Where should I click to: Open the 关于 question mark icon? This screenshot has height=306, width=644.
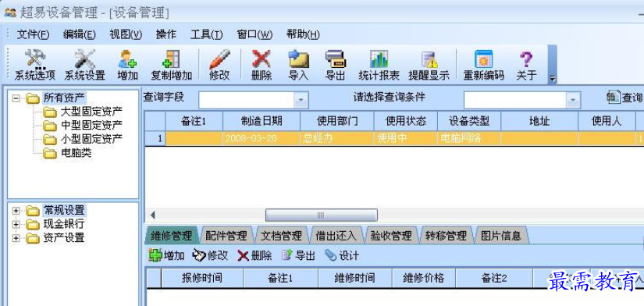tap(526, 65)
